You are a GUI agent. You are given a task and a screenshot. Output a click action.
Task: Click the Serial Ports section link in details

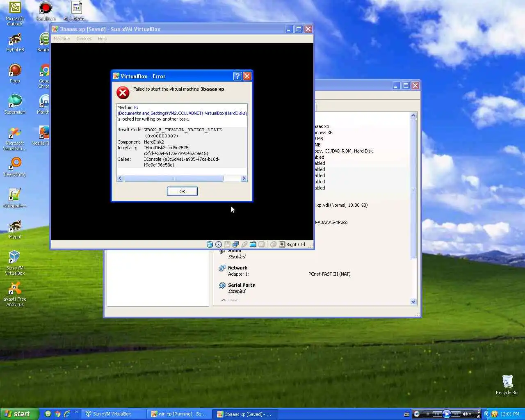(241, 285)
